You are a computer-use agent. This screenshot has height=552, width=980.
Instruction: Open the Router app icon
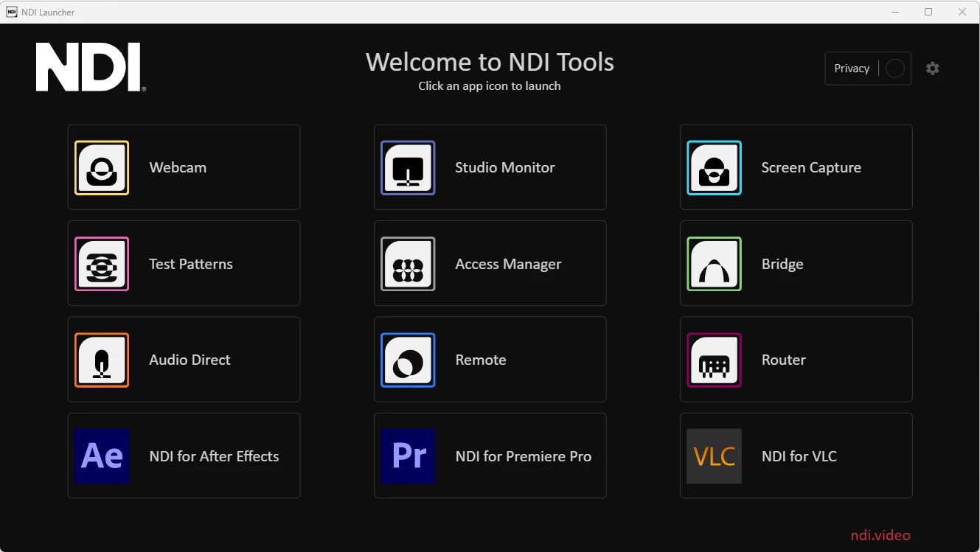click(714, 360)
